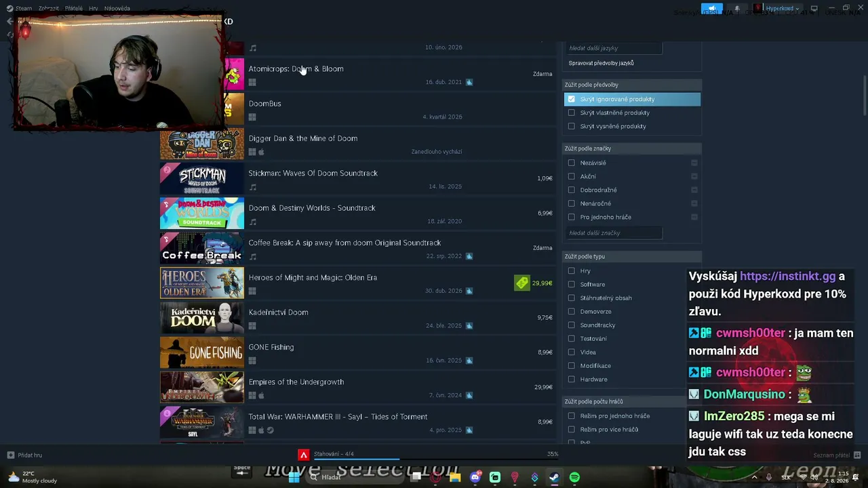The height and width of the screenshot is (488, 868).
Task: Click hledat další značky search field
Action: coord(614,232)
